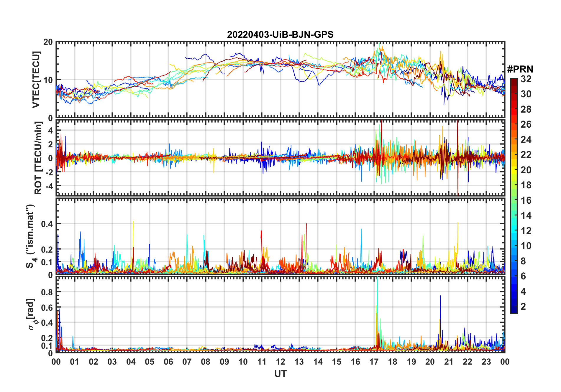Click the VTEC[TECU] axis label
The height and width of the screenshot is (392, 561).
[x=36, y=80]
